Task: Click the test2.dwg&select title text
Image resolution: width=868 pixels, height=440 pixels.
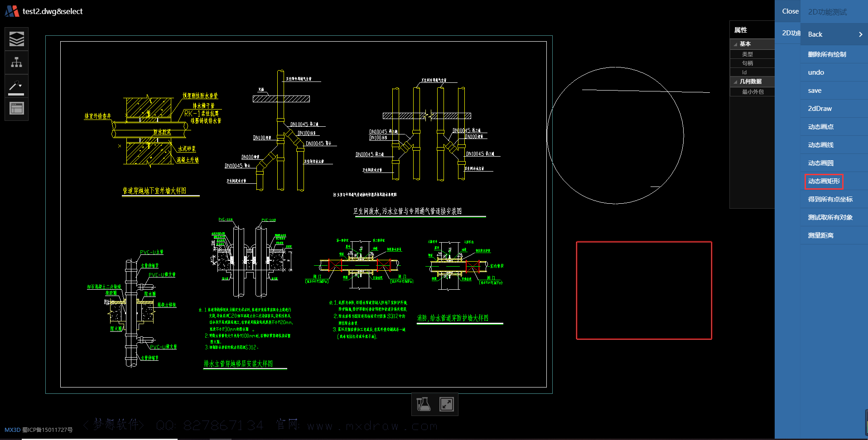Action: [x=53, y=11]
